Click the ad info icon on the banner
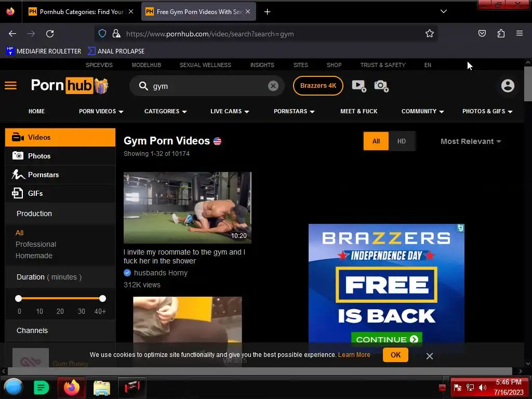Image resolution: width=532 pixels, height=399 pixels. coord(460,228)
